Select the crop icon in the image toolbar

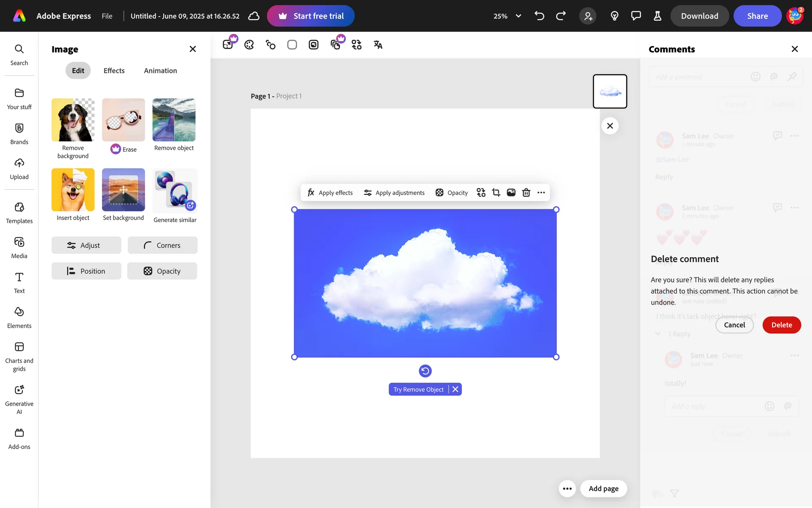point(496,193)
